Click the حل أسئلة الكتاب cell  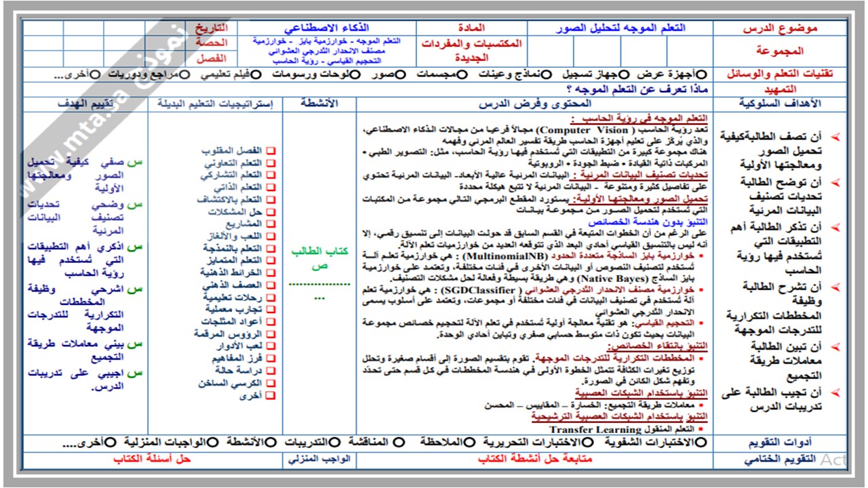point(151,459)
